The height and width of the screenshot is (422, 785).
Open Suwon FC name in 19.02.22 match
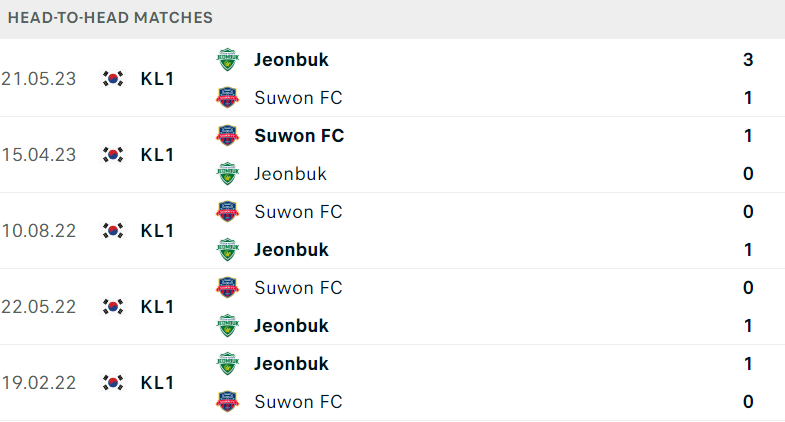coord(298,402)
